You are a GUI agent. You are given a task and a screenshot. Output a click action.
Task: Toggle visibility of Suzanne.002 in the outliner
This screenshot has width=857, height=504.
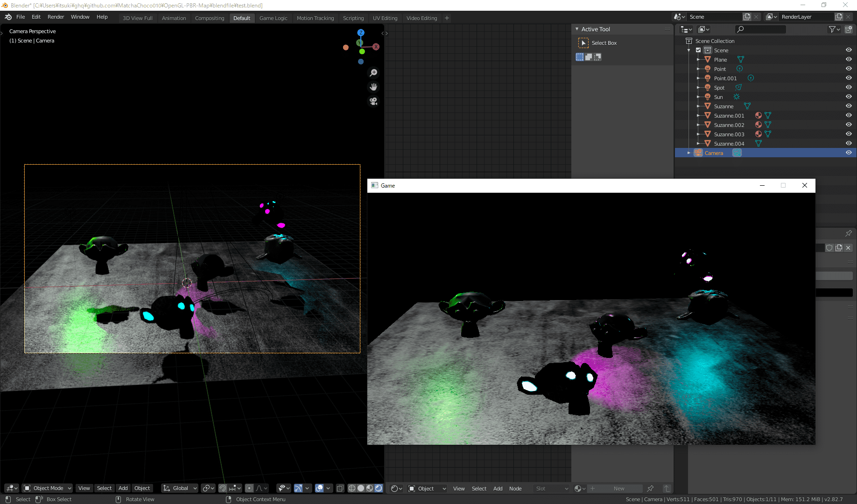(x=849, y=125)
